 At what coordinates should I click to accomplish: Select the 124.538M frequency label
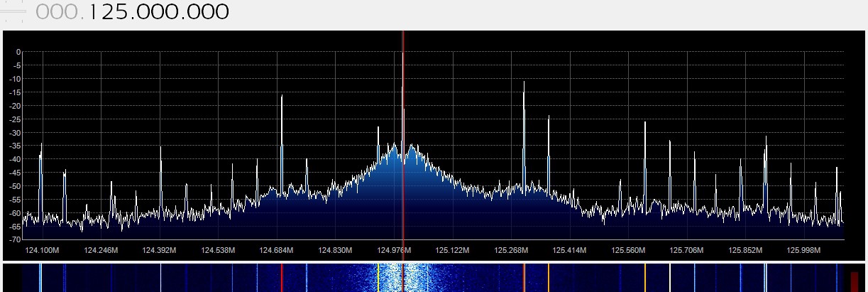[x=218, y=250]
